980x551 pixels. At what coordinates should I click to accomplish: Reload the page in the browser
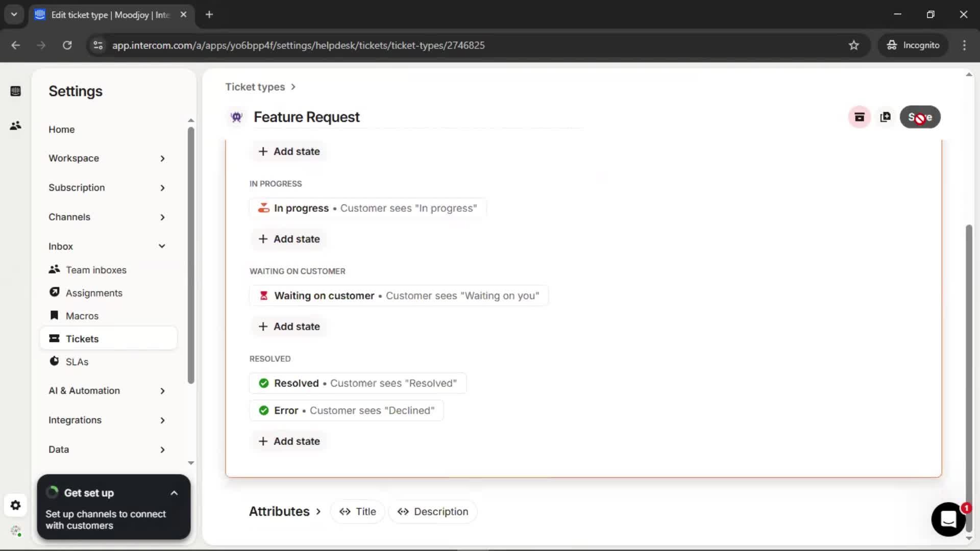(x=67, y=45)
